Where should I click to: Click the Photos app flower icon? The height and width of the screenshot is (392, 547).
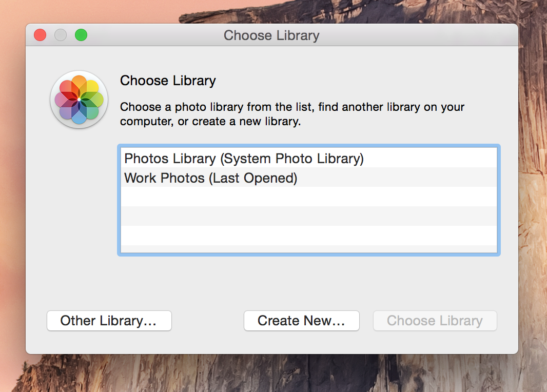pos(79,100)
